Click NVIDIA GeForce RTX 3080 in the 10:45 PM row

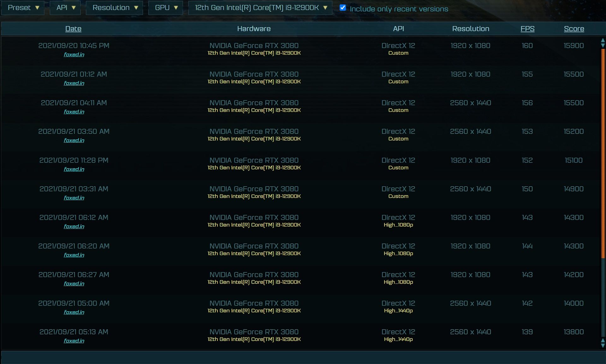(254, 45)
